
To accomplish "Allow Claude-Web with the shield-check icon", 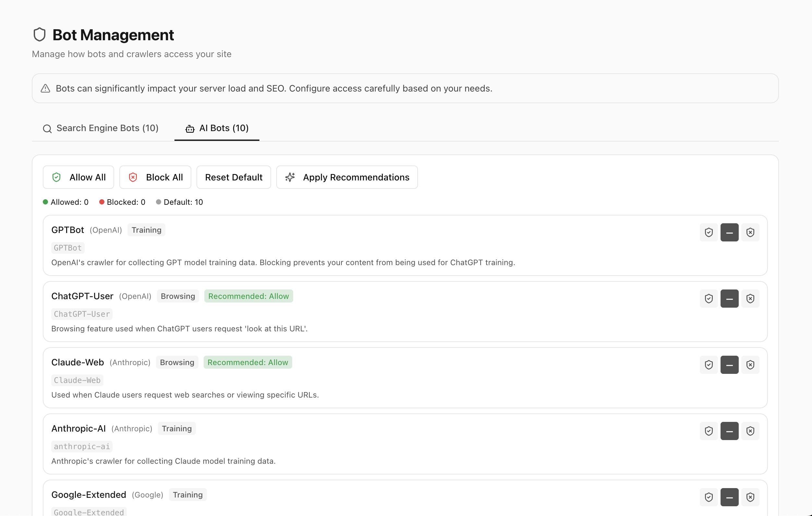I will click(x=709, y=364).
